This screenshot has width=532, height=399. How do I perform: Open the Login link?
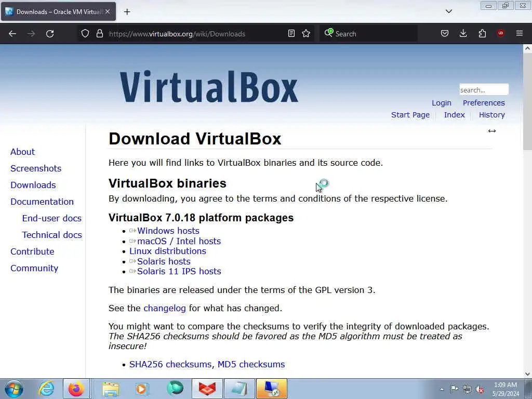(x=442, y=103)
